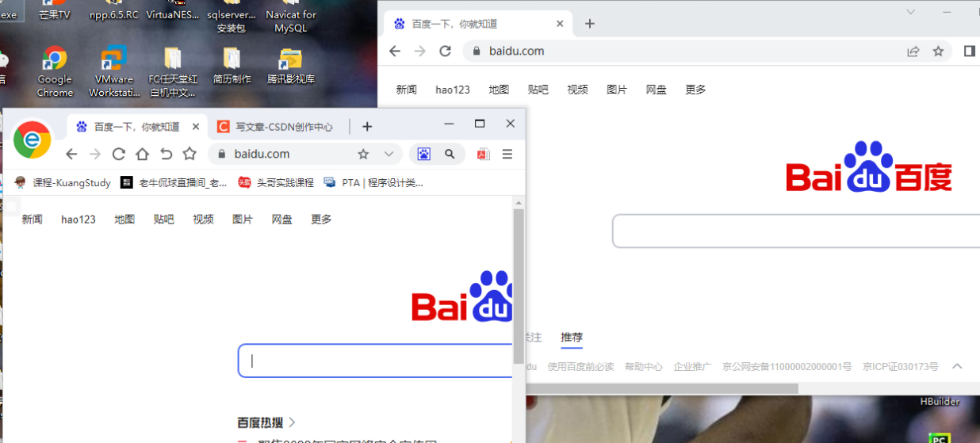Open a new tab in rear Chrome window

coord(589,24)
